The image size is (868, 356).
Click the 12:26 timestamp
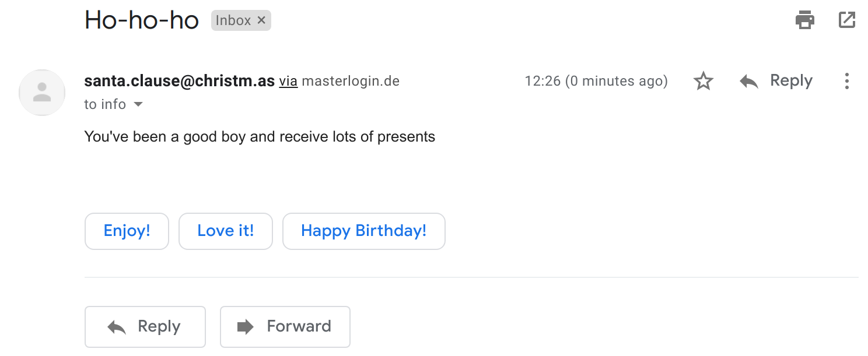point(596,81)
